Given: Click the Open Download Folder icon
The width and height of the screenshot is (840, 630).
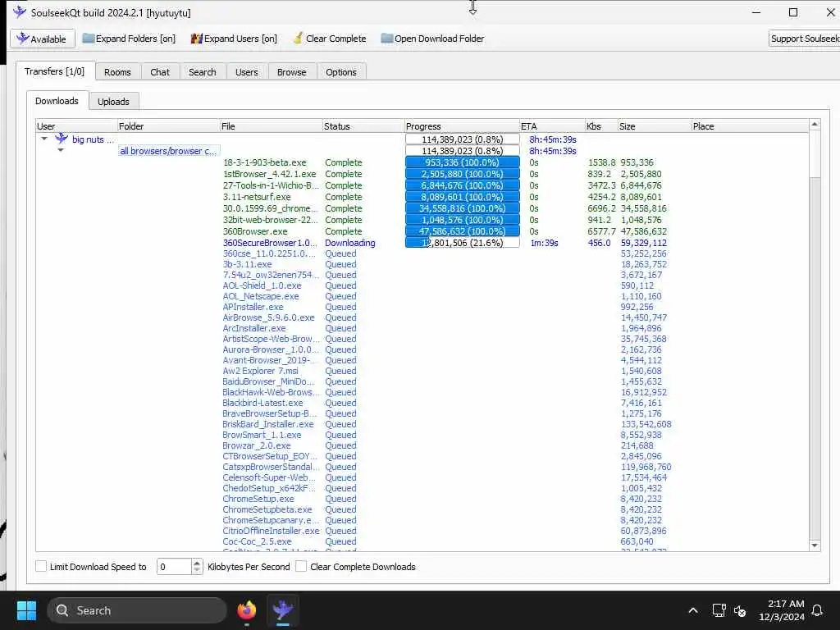Looking at the screenshot, I should coord(387,39).
